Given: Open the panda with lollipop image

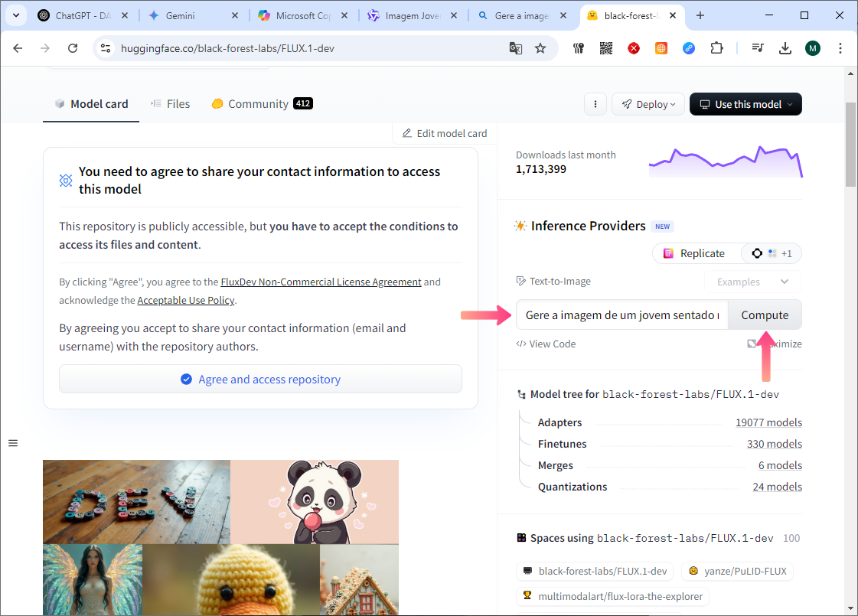Looking at the screenshot, I should (315, 502).
